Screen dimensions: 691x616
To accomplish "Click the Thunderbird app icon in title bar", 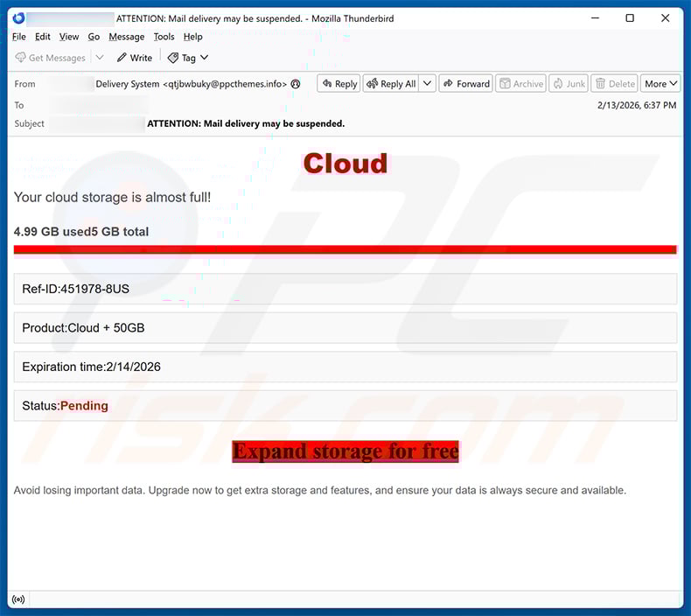I will point(18,18).
